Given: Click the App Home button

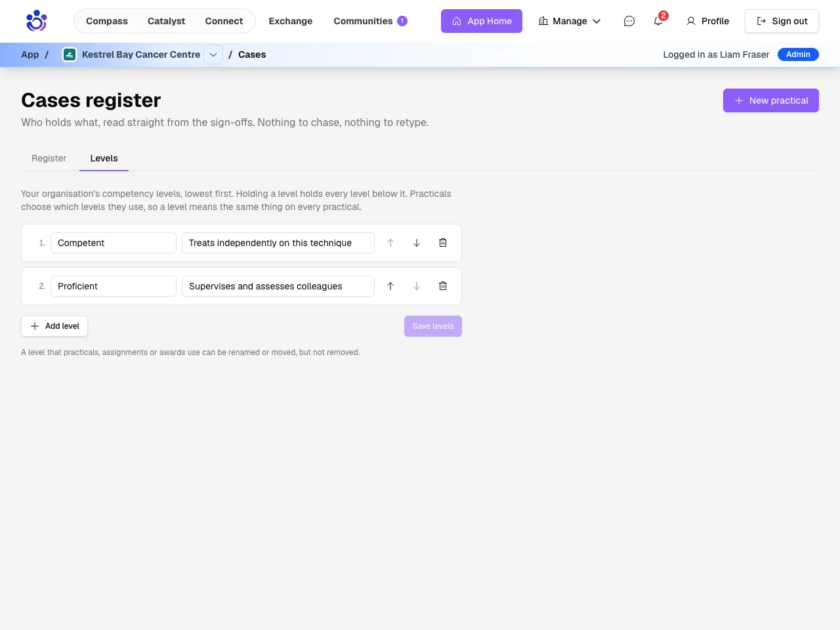Looking at the screenshot, I should 482,21.
